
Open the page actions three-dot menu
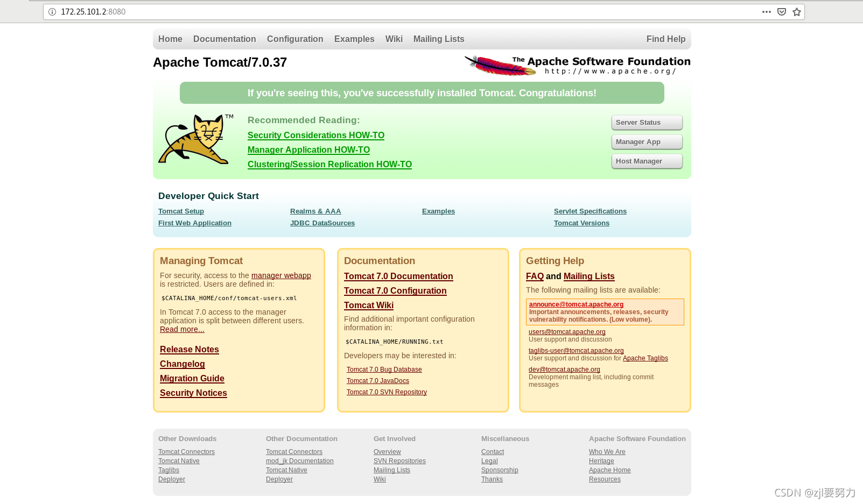(767, 12)
